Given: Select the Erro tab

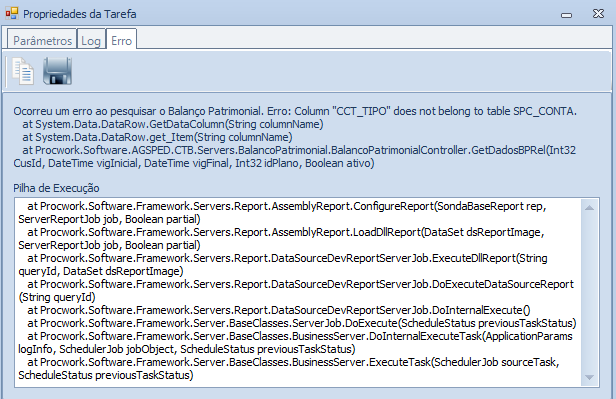Looking at the screenshot, I should [x=121, y=40].
